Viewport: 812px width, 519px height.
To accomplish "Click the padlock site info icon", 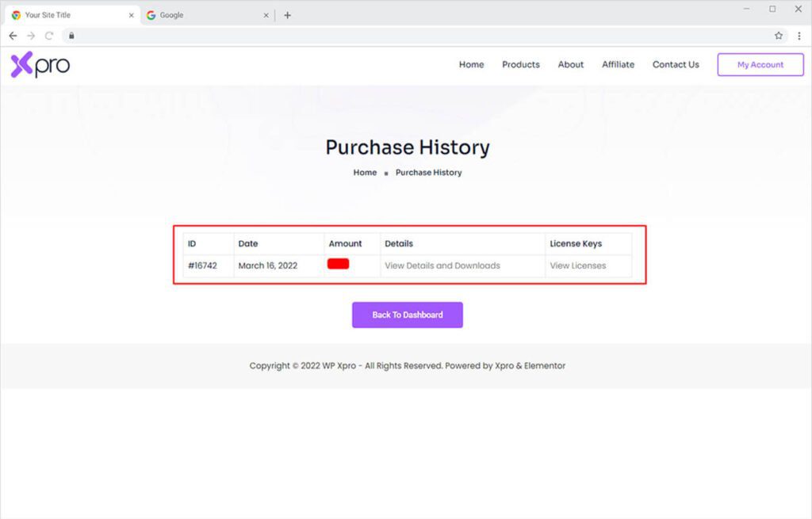I will (x=71, y=36).
